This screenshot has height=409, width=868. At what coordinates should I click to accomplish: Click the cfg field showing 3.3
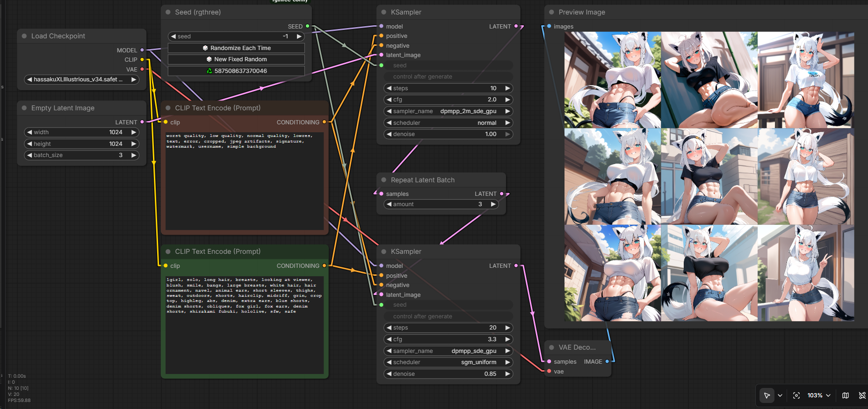[448, 339]
